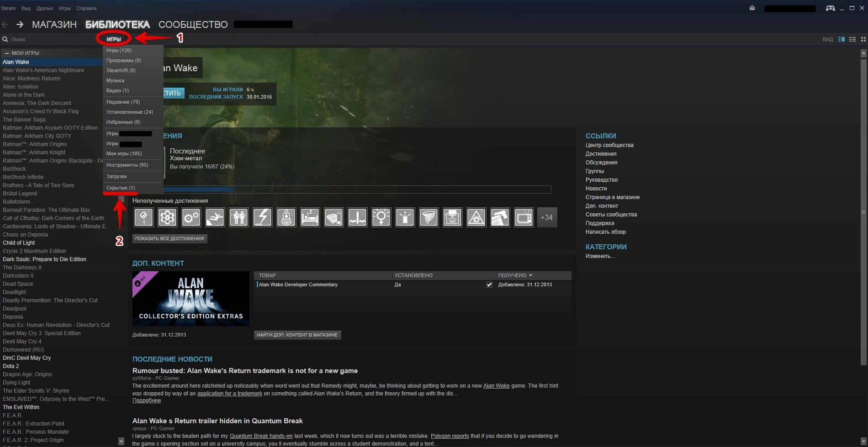Image resolution: width=868 pixels, height=447 pixels.
Task: Open the typewriter achievement icon
Action: (452, 217)
